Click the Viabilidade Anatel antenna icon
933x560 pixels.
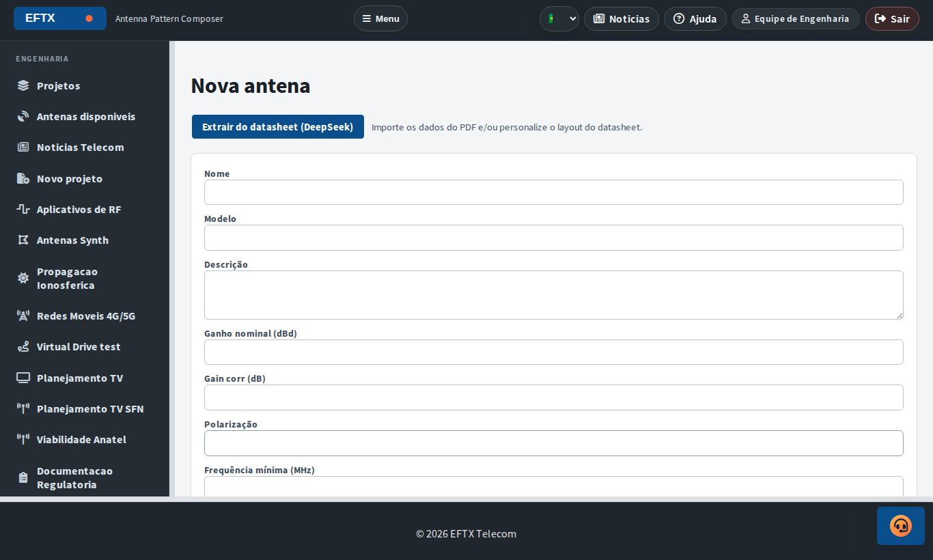[23, 439]
